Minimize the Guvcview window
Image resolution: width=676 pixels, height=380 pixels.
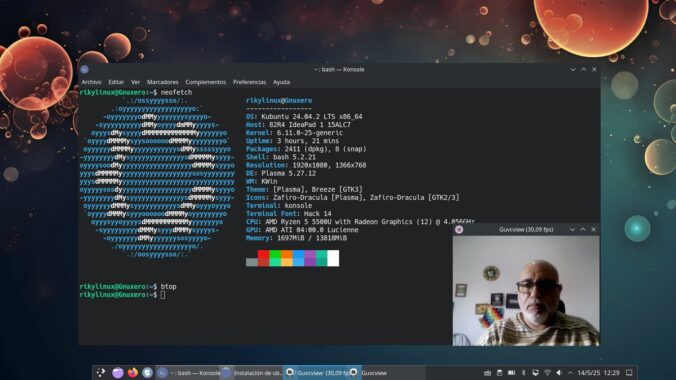573,229
